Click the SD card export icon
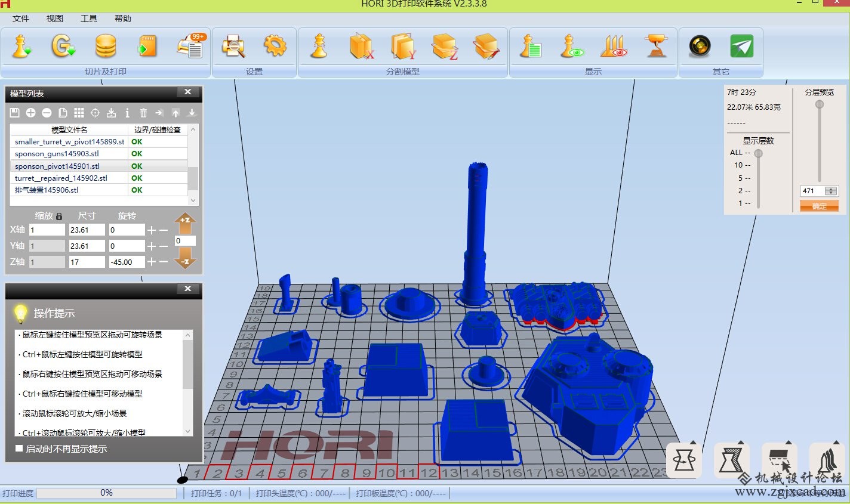 147,46
